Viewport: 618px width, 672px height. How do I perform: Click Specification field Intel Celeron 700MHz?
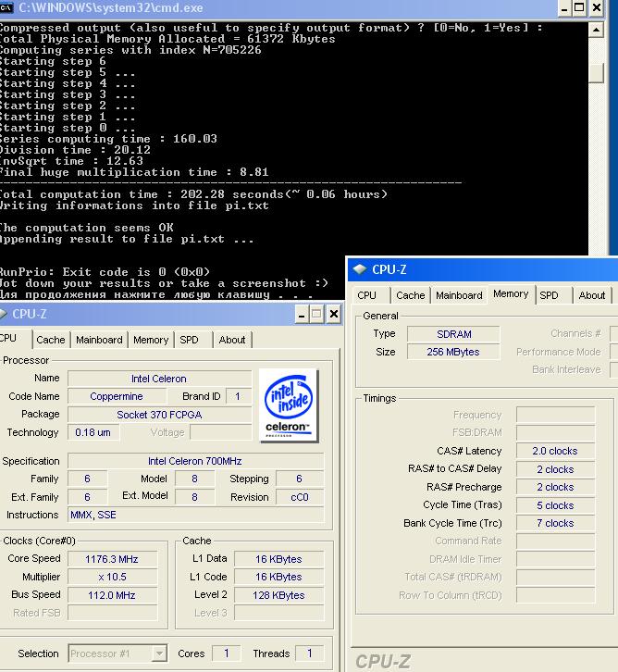[x=195, y=461]
